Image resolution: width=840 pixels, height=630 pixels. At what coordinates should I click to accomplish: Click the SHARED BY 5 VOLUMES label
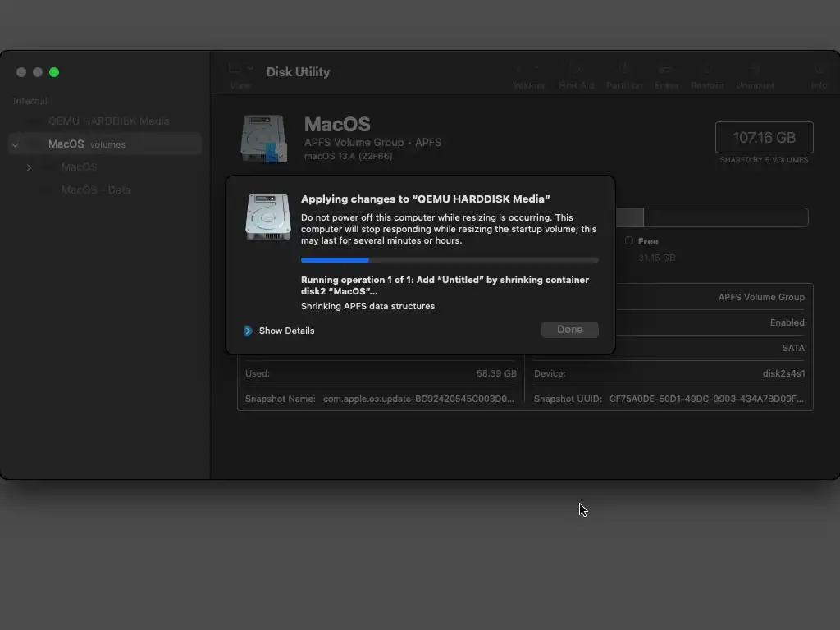click(x=764, y=160)
